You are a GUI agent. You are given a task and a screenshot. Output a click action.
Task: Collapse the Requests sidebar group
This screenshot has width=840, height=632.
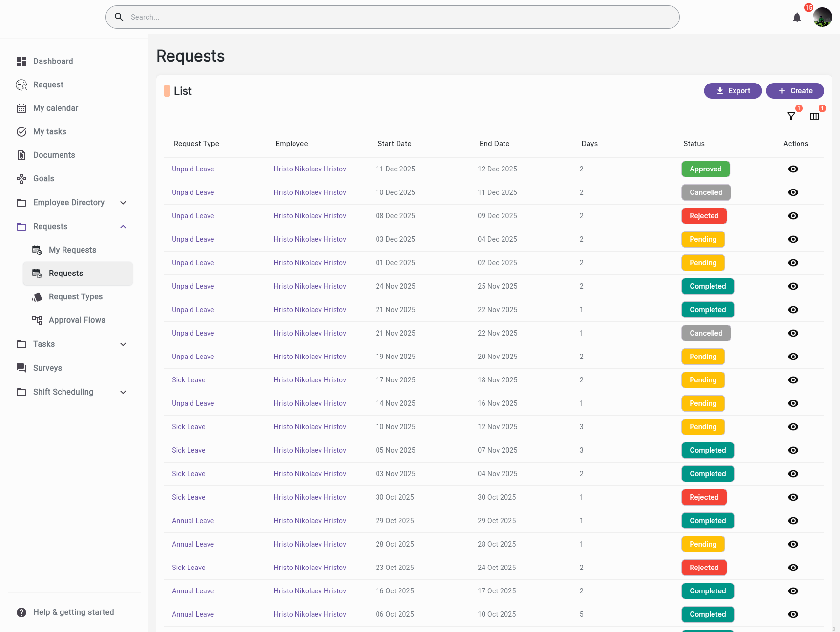pos(123,227)
